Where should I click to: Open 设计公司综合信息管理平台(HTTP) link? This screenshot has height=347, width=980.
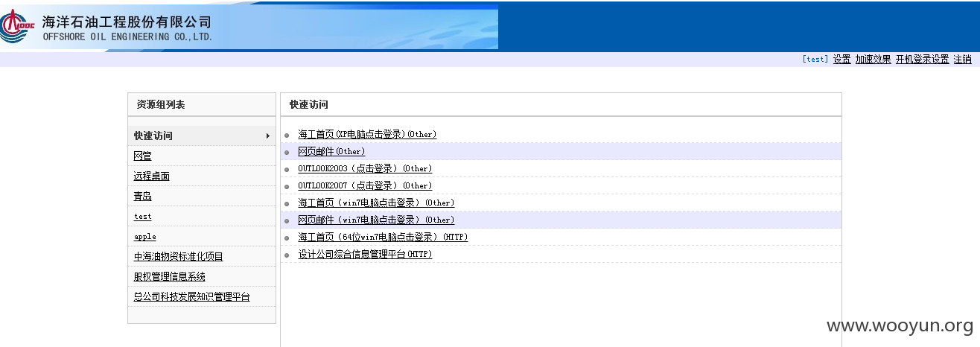[x=365, y=254]
